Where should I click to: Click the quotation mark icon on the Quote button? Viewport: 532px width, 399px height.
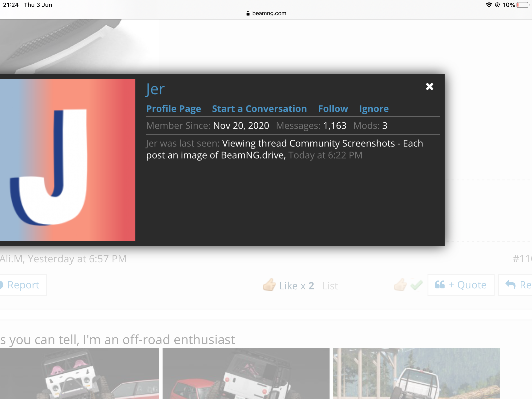[440, 285]
